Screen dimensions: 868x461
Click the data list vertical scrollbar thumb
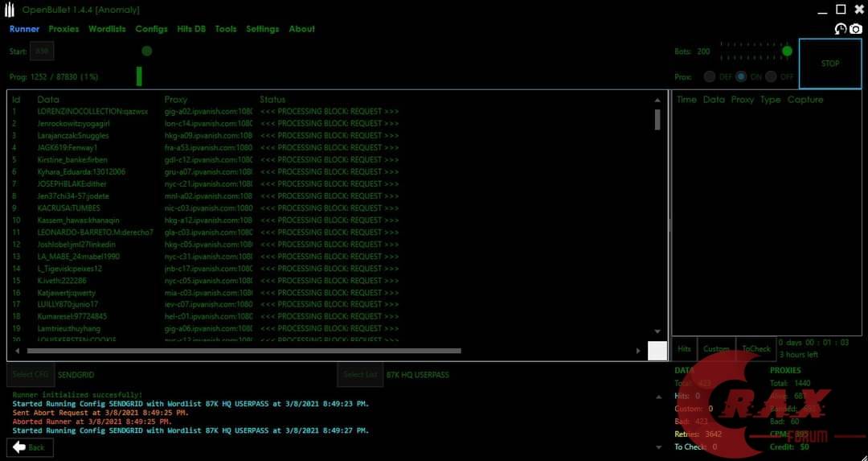[x=657, y=120]
